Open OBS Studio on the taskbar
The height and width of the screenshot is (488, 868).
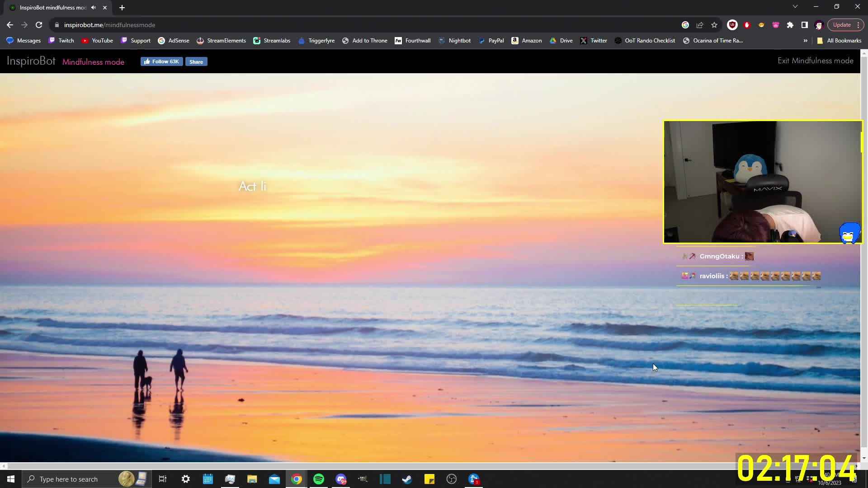[451, 479]
